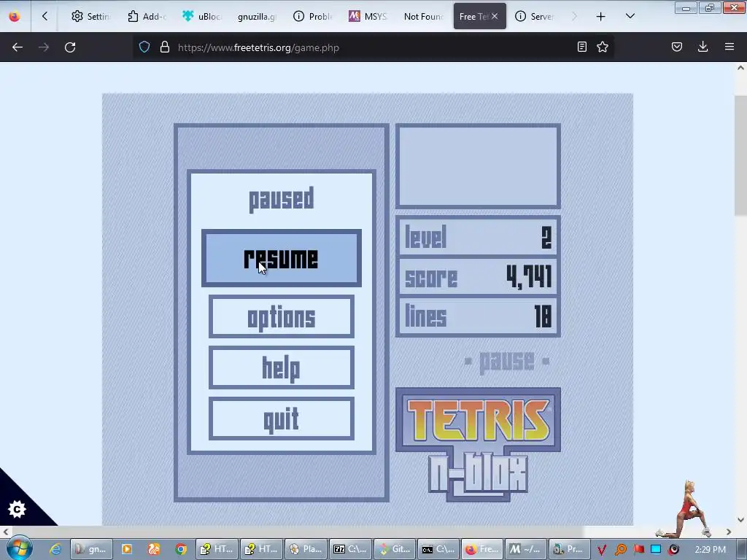Switch to the Add-ons tab
The image size is (747, 560).
coord(147,16)
